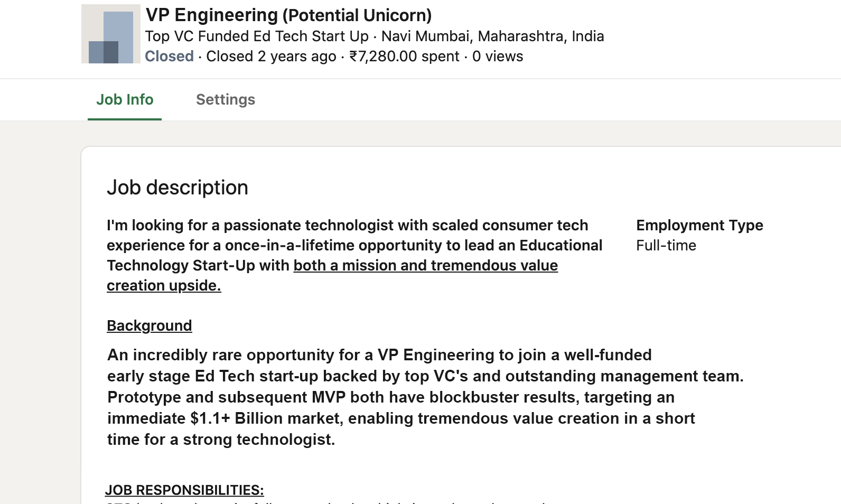Click the underlined creation upside text
841x504 pixels.
click(164, 285)
